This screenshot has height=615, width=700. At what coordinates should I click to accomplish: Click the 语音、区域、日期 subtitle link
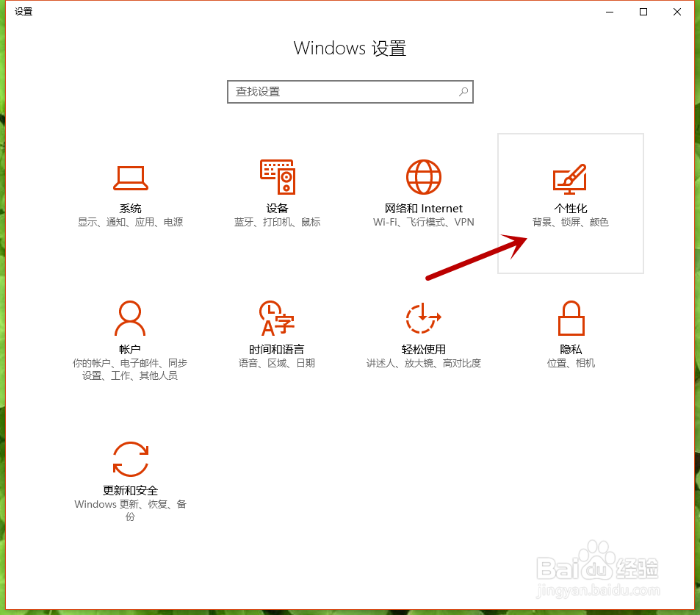click(277, 362)
